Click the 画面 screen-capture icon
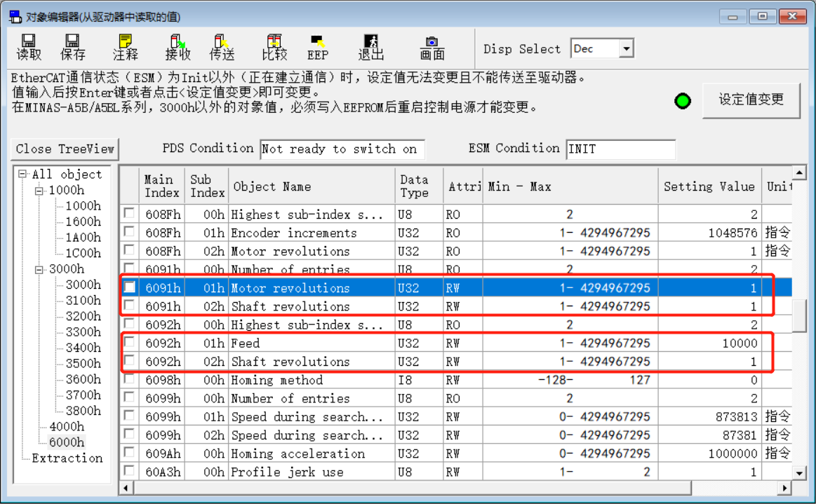The height and width of the screenshot is (504, 816). [432, 48]
